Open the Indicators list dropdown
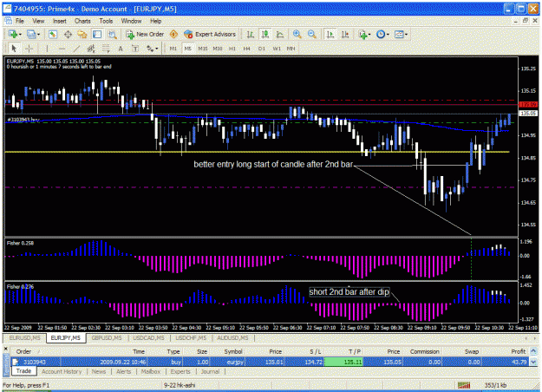This screenshot has width=542, height=392. coord(364,34)
